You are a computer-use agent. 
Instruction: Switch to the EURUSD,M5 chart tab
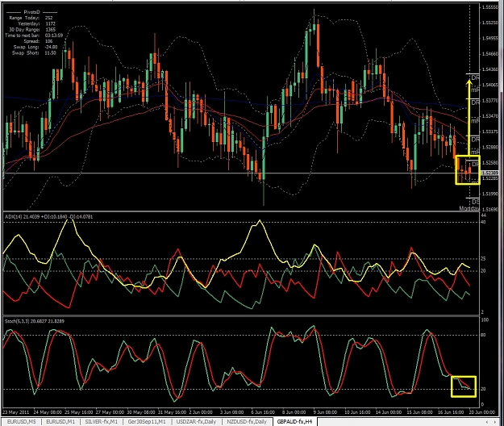pos(22,421)
